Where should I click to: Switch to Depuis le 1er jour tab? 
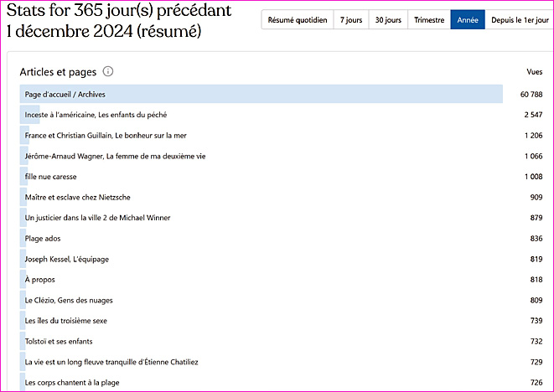pyautogui.click(x=519, y=20)
